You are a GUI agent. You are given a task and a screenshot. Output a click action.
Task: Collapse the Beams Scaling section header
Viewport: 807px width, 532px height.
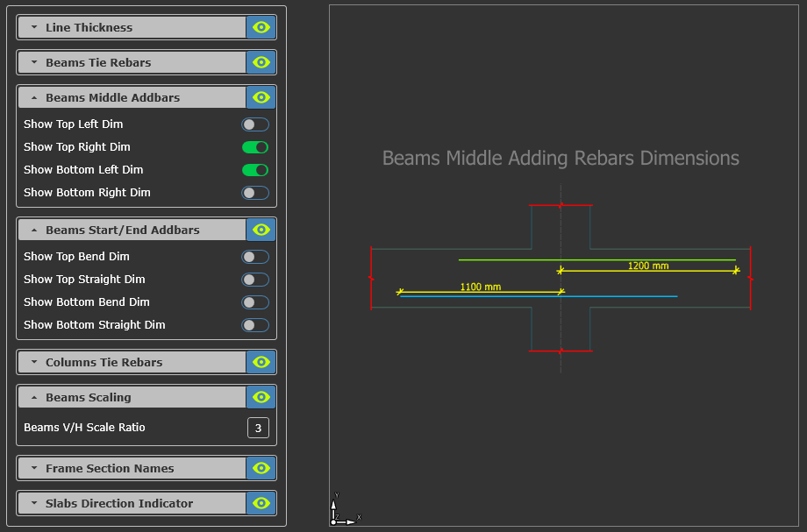click(x=132, y=397)
